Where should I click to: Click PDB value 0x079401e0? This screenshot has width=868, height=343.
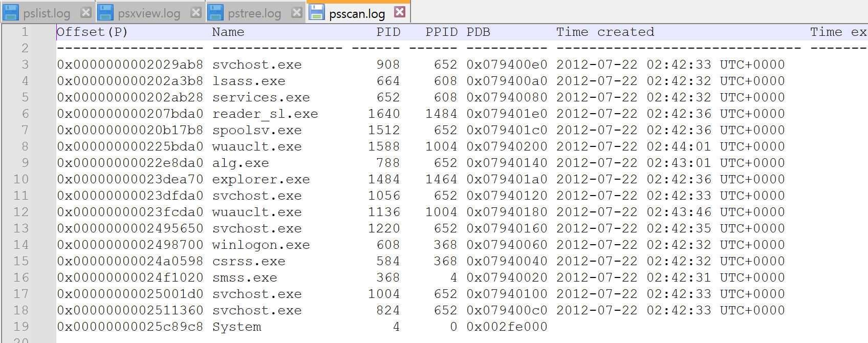pos(507,114)
